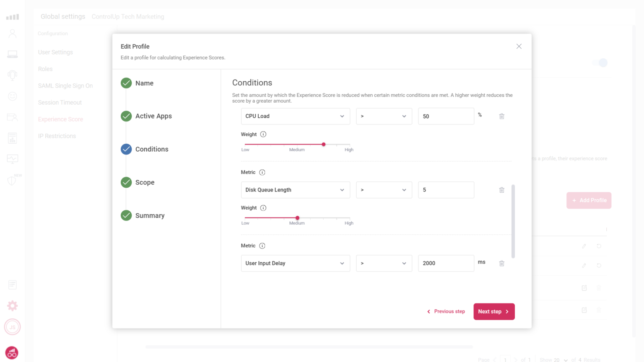Click the JS user avatar at bottom left

point(12,327)
